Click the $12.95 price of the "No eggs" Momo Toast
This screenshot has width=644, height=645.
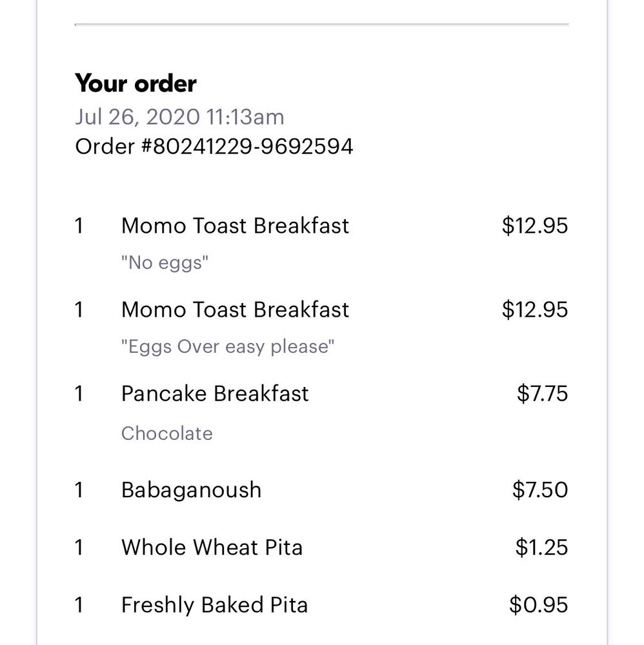tap(535, 226)
